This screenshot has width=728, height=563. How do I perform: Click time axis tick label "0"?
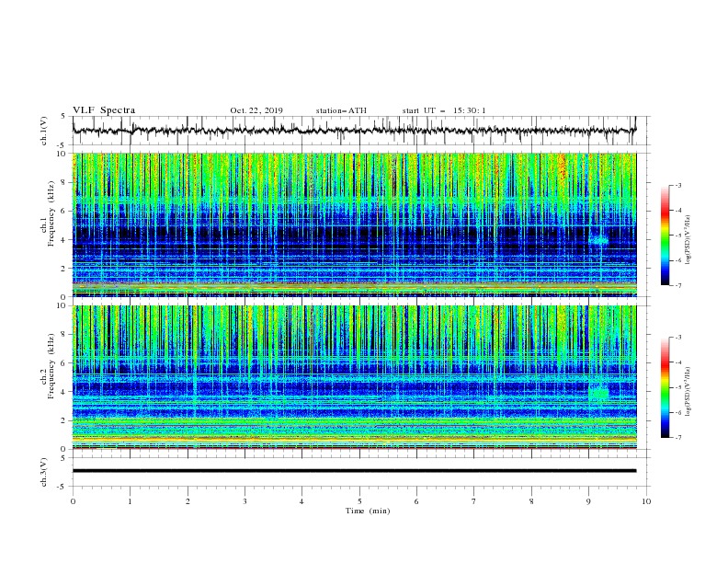click(x=73, y=501)
